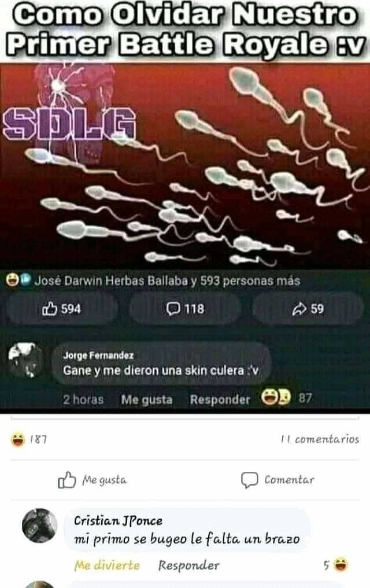
Task: Open the comment bubble icon with 118
Action: click(x=173, y=309)
